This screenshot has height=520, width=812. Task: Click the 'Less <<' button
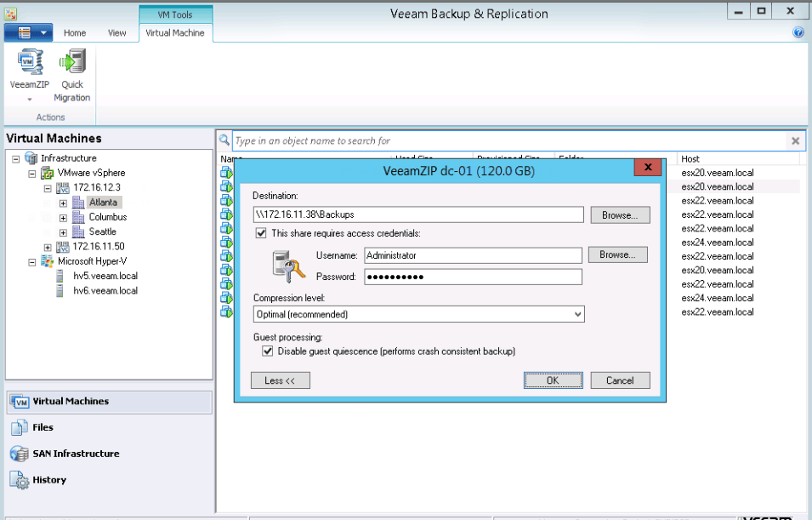pos(280,380)
